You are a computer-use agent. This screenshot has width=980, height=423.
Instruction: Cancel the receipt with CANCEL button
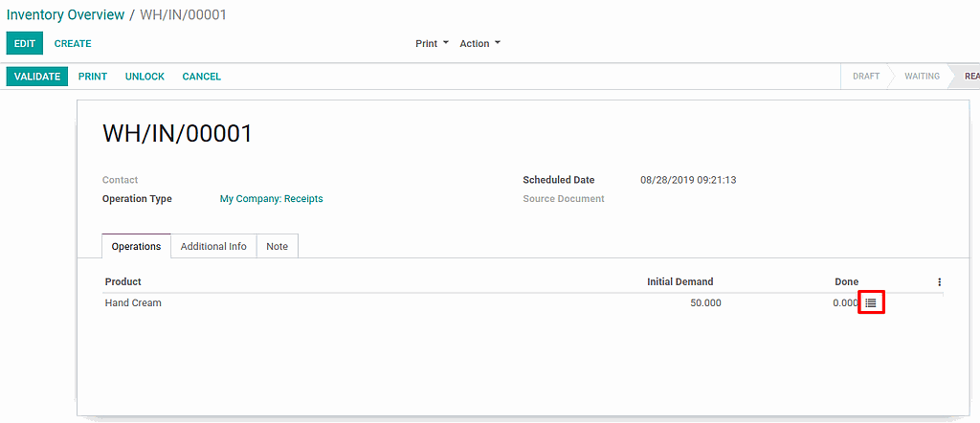click(x=201, y=77)
